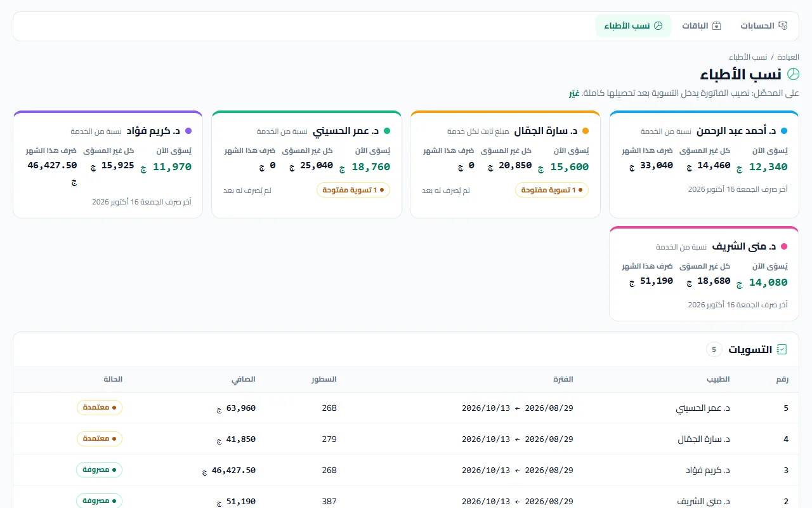Follow the العيادة breadcrumb link
This screenshot has height=508, width=812.
[789, 57]
